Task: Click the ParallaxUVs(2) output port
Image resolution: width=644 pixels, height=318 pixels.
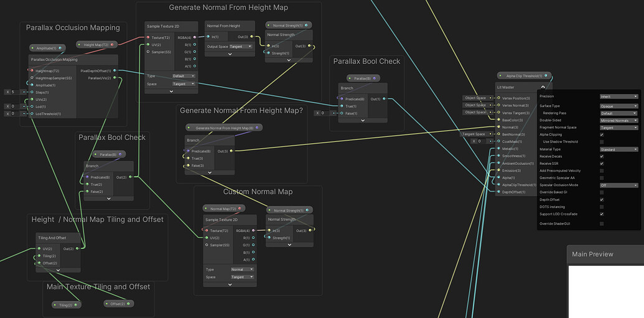Action: [114, 78]
